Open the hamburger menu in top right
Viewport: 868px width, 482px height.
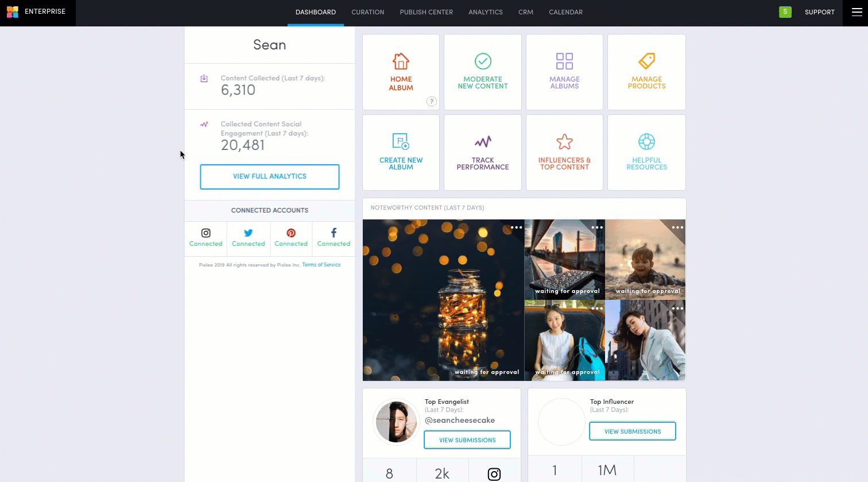click(x=857, y=12)
